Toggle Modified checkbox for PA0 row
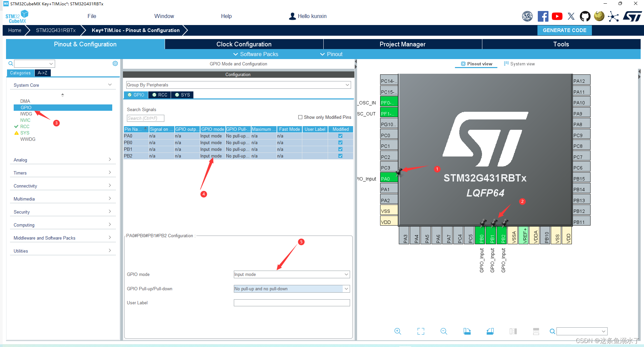The width and height of the screenshot is (644, 347). pyautogui.click(x=340, y=136)
